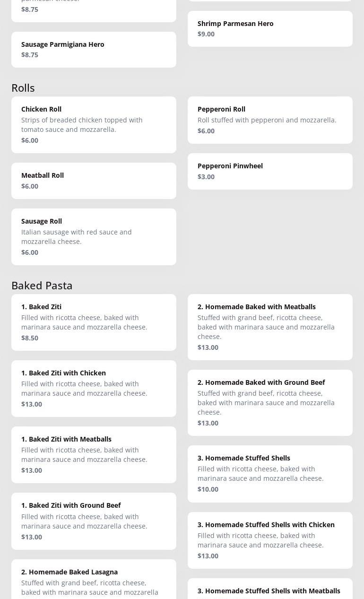364x599 pixels.
Task: Open the cut-off card above Sausage Parmigiana Hero
Action: (94, 9)
